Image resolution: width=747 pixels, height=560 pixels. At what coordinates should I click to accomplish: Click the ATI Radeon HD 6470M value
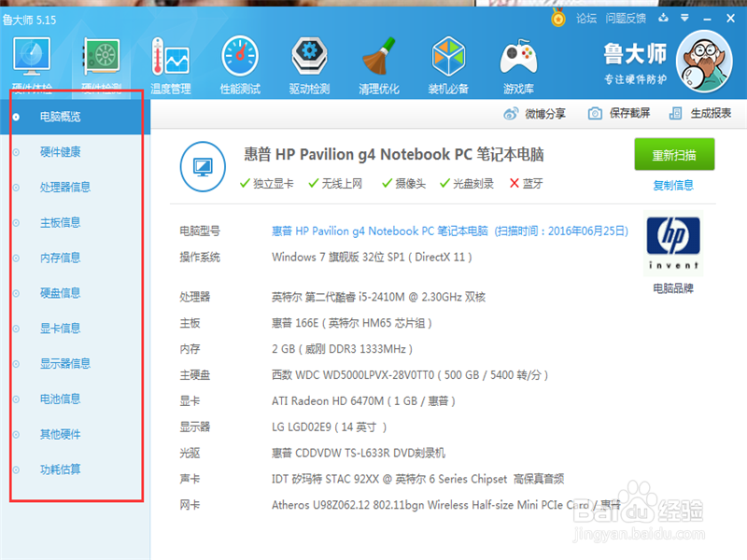click(x=363, y=401)
